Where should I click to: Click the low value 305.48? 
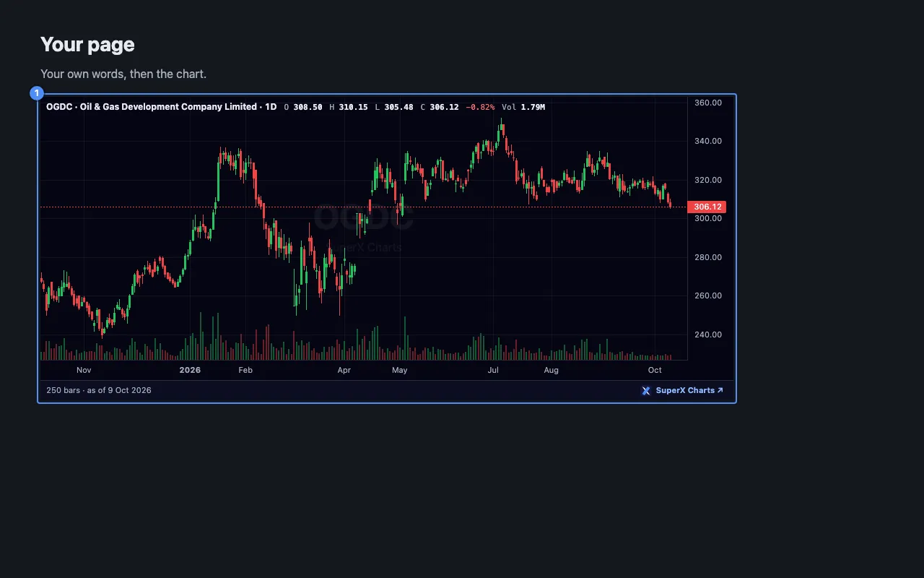pos(398,107)
